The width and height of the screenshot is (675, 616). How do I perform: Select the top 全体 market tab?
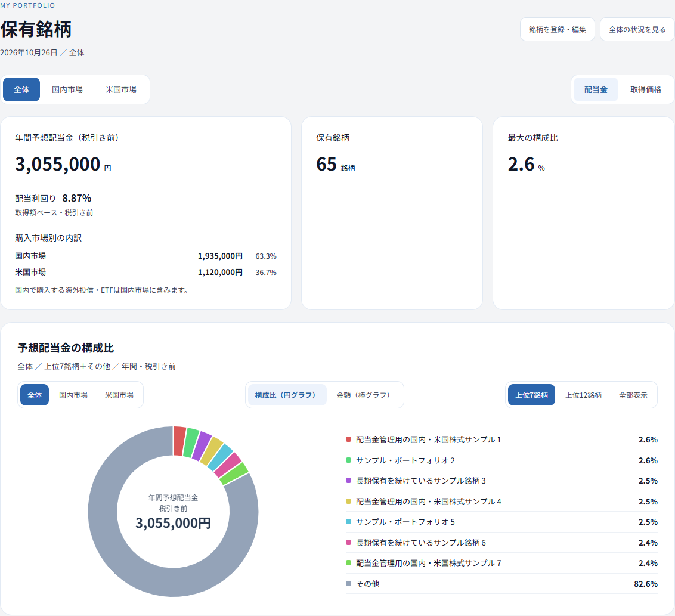coord(21,89)
